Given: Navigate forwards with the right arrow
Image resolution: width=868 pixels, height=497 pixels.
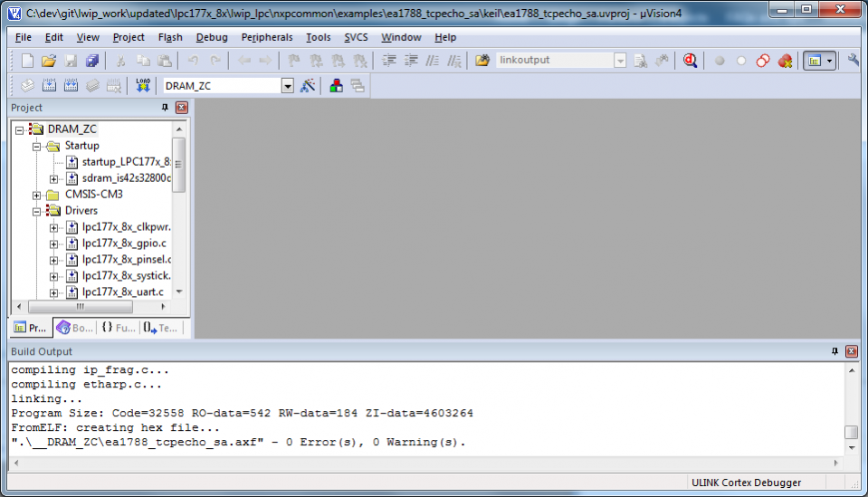Looking at the screenshot, I should (x=265, y=61).
